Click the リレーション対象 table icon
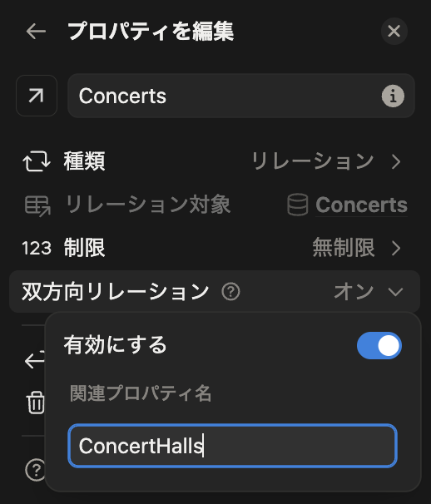Image resolution: width=431 pixels, height=504 pixels. point(37,205)
